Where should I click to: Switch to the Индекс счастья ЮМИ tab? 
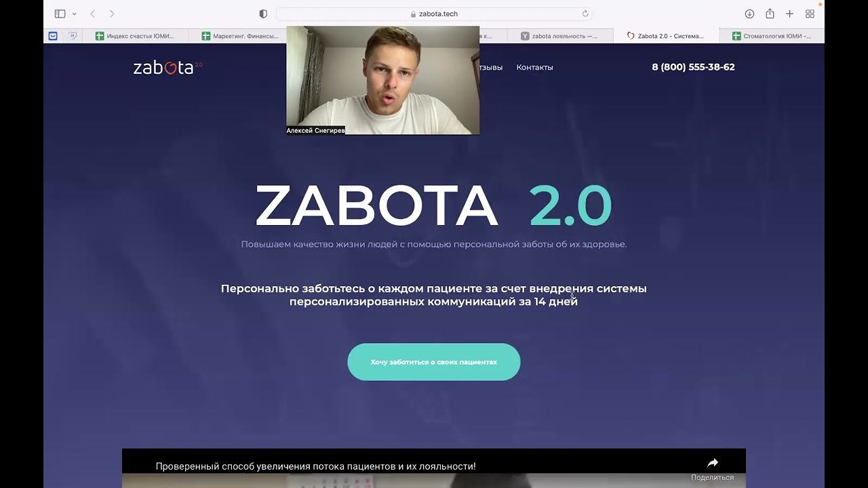pos(135,36)
